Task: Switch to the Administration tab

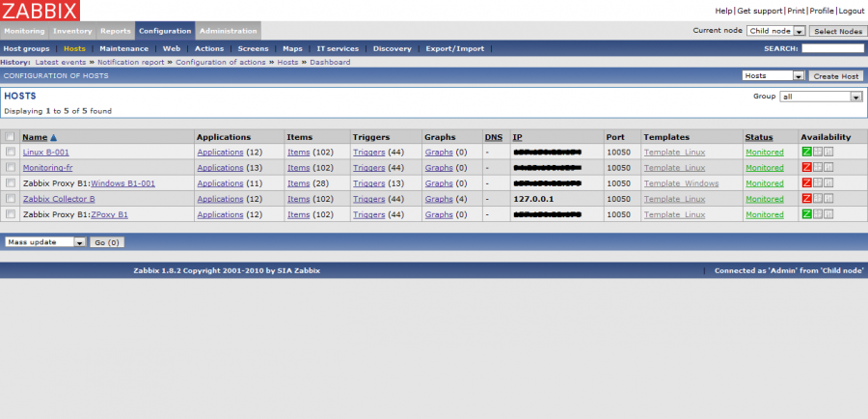Action: 228,31
